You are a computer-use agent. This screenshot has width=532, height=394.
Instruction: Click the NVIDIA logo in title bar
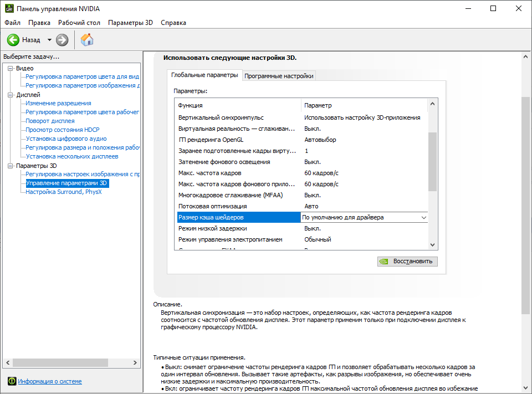pos(9,8)
